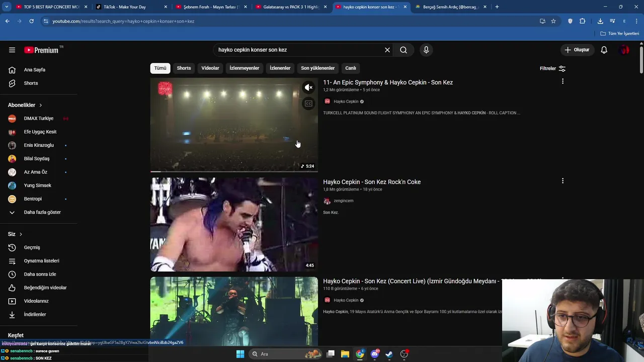644x362 pixels.
Task: Open browser extensions puzzle icon
Action: point(582,21)
